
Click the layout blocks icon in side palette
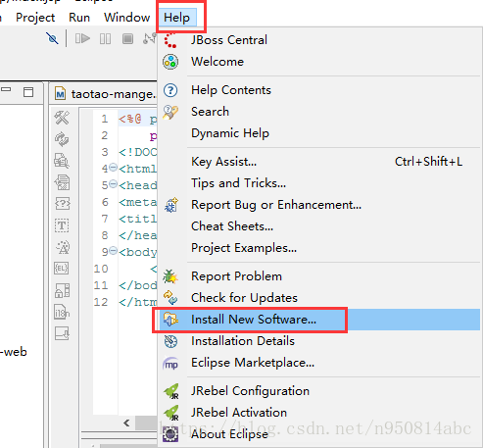[62, 290]
